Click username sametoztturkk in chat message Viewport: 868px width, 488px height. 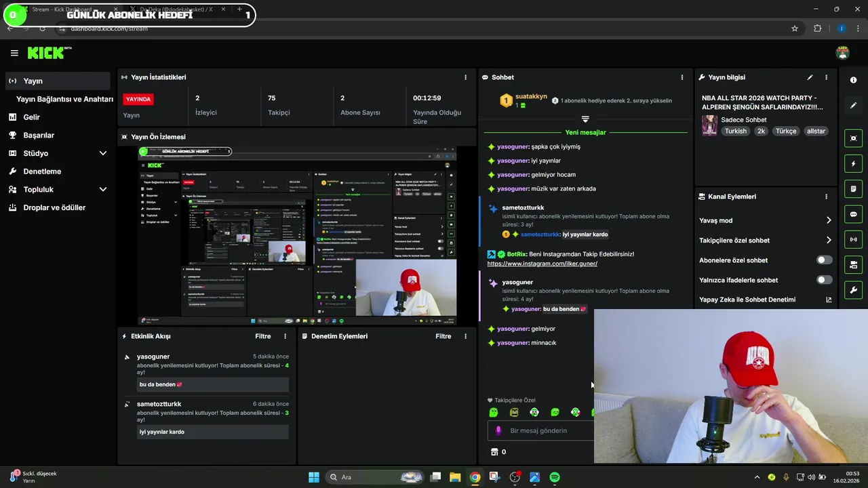540,235
